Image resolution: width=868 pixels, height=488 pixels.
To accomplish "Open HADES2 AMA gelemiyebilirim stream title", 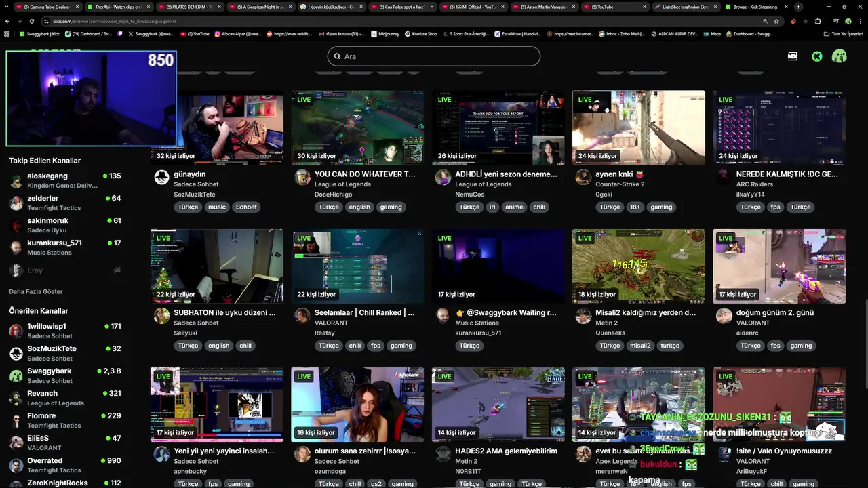I will pyautogui.click(x=506, y=451).
